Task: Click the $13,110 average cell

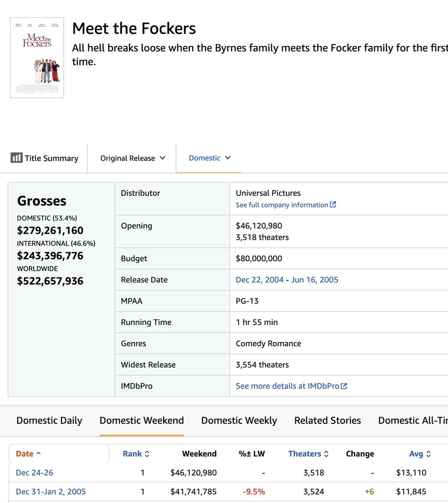Action: tap(411, 472)
